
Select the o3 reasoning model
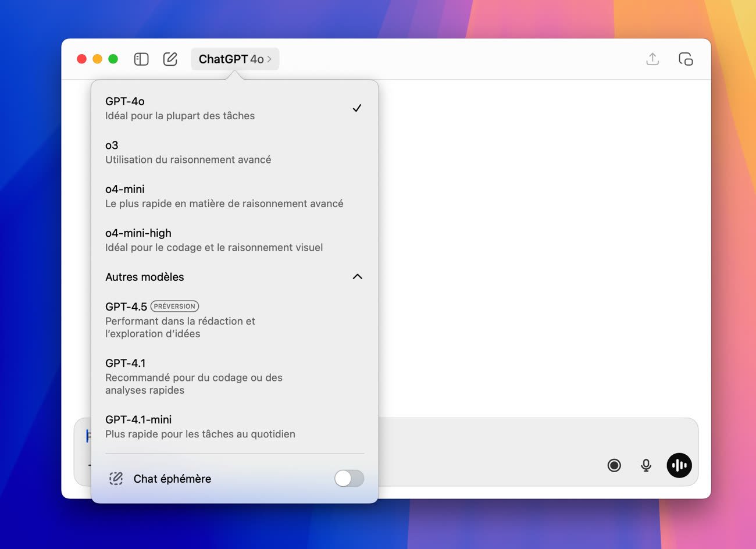tap(234, 152)
